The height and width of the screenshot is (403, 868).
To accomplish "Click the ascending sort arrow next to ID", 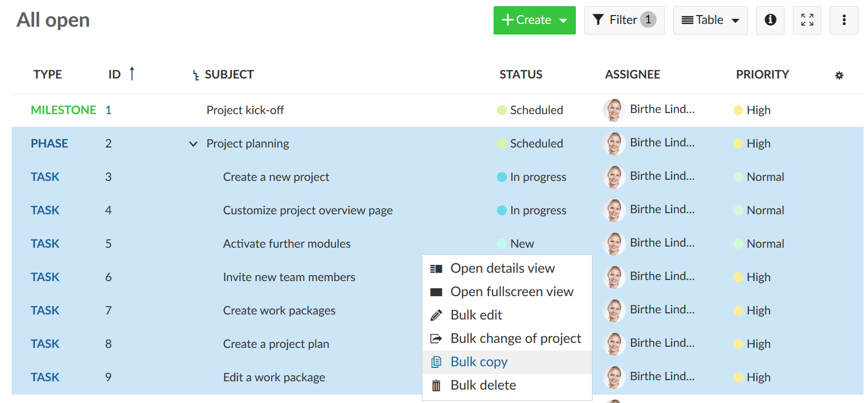I will click(132, 73).
